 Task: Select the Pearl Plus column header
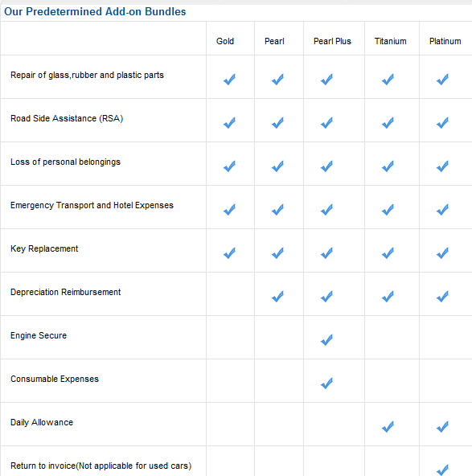tap(332, 41)
